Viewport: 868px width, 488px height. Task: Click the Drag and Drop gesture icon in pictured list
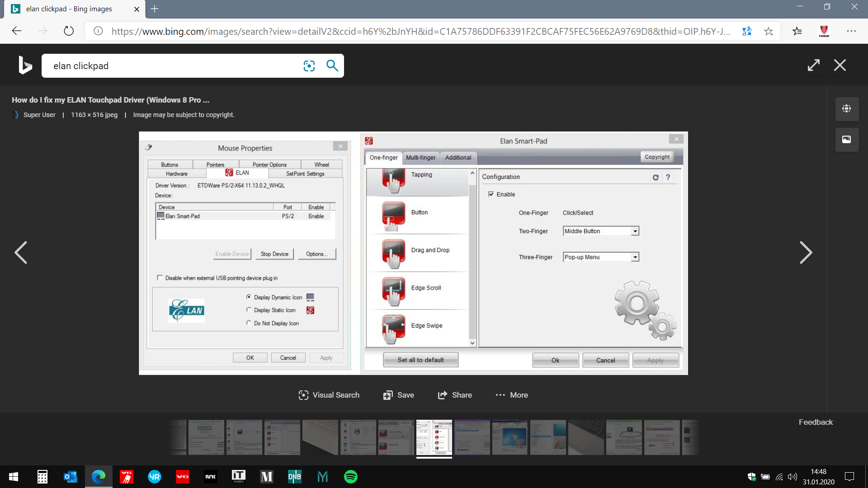coord(394,254)
